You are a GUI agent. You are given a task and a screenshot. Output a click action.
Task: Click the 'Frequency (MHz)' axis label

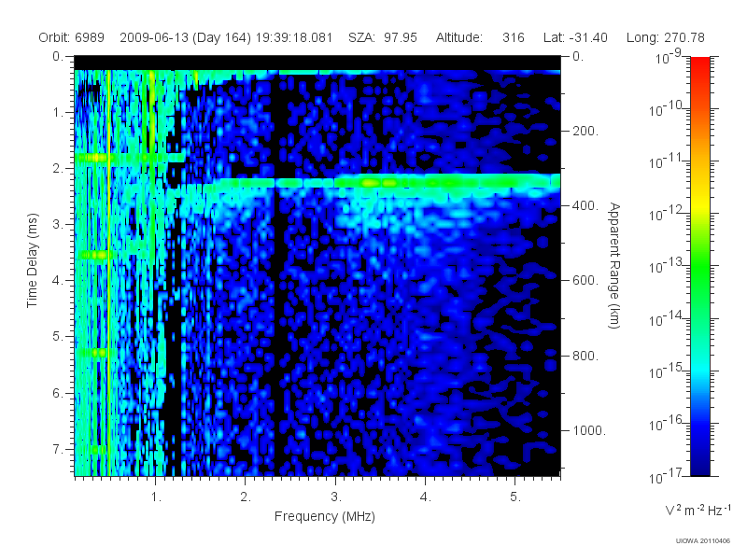(x=325, y=517)
